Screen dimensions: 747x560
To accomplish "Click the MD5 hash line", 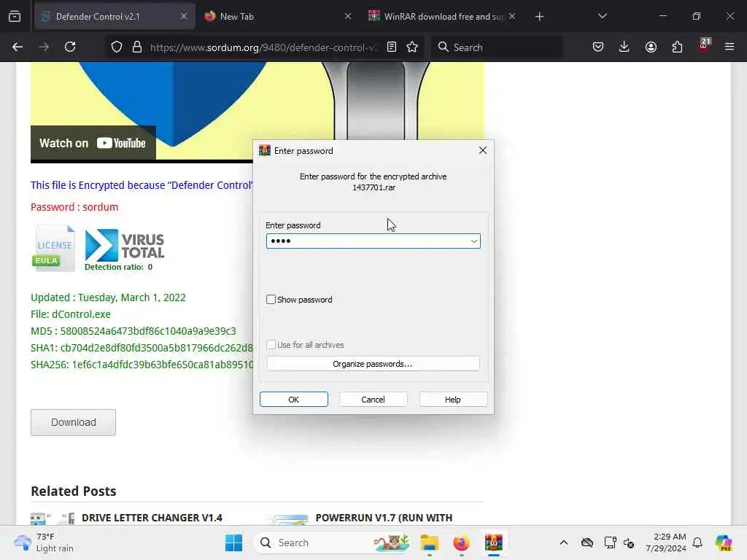I will tap(133, 331).
